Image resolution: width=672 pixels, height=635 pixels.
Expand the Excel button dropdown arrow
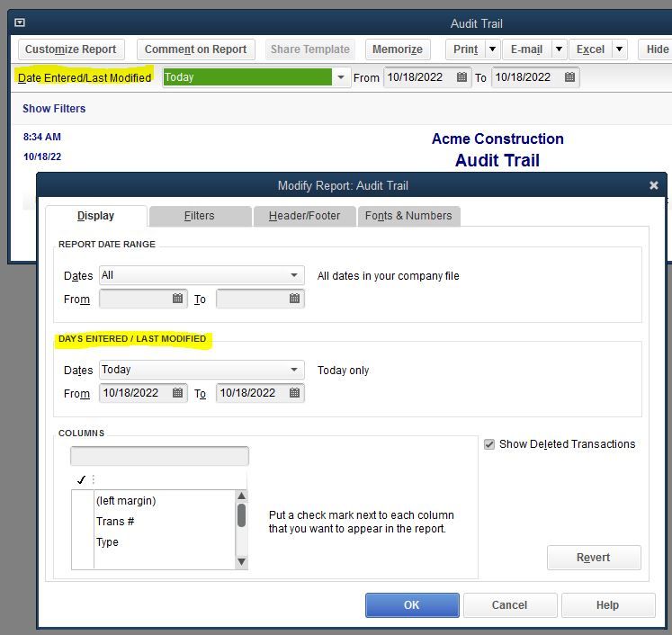coord(619,49)
